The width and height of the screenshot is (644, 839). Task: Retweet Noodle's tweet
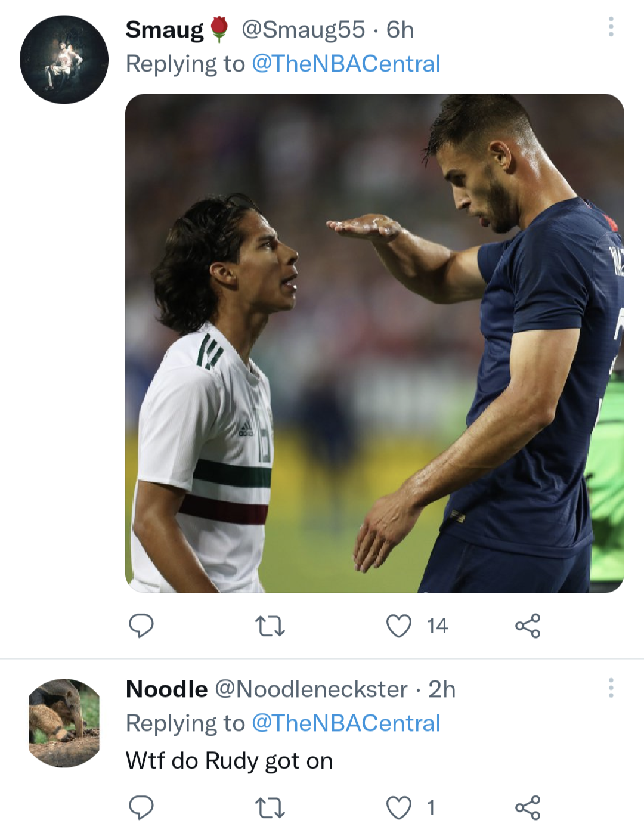point(270,808)
